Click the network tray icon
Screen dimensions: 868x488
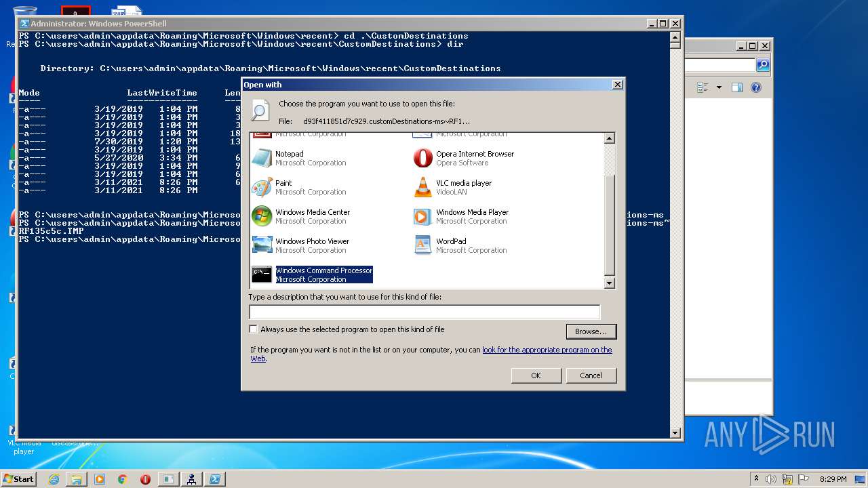[x=787, y=479]
